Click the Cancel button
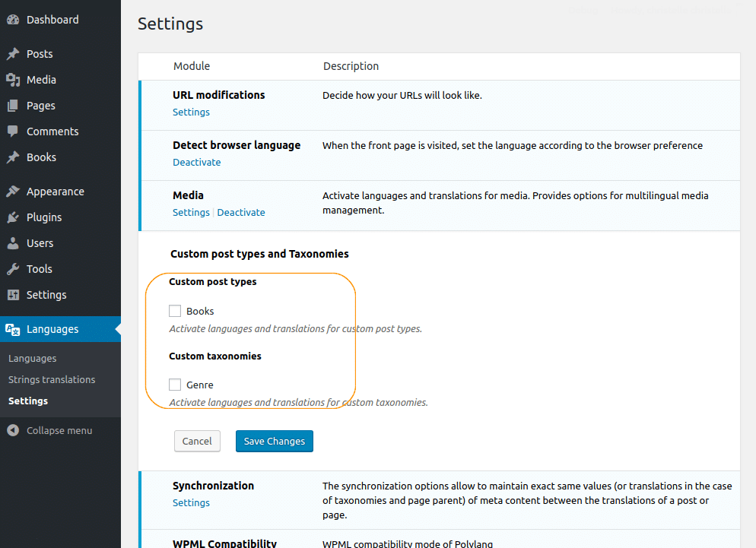The image size is (756, 548). point(197,441)
